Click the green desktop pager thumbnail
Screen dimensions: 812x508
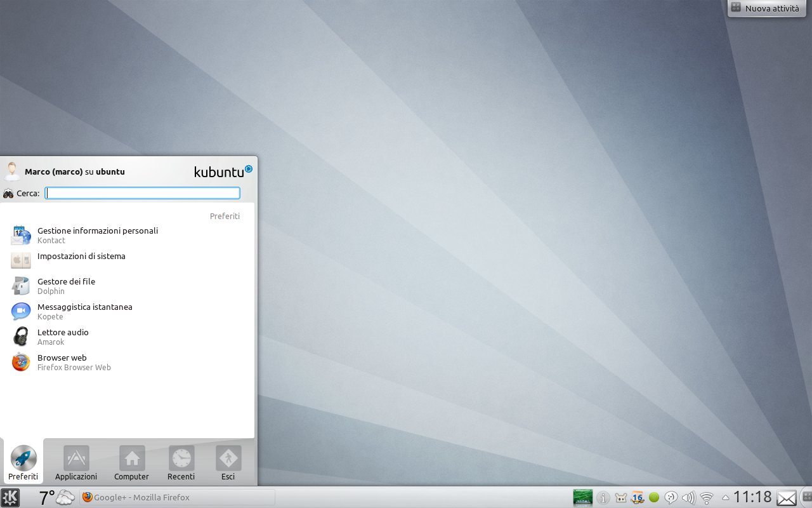582,497
